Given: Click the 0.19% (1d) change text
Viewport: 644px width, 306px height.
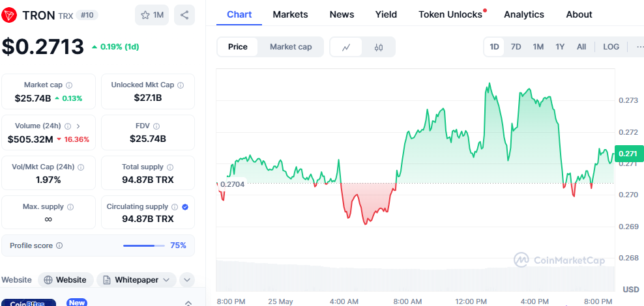Looking at the screenshot, I should coord(119,47).
